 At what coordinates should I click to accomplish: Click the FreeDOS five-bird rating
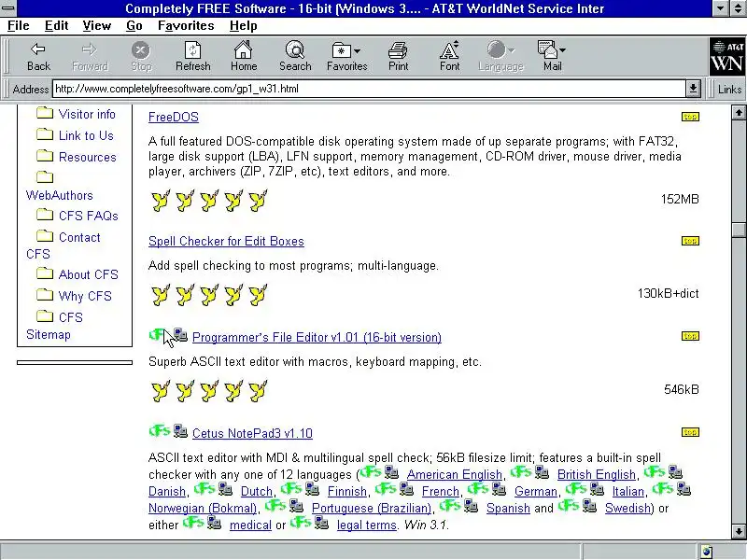tap(209, 201)
